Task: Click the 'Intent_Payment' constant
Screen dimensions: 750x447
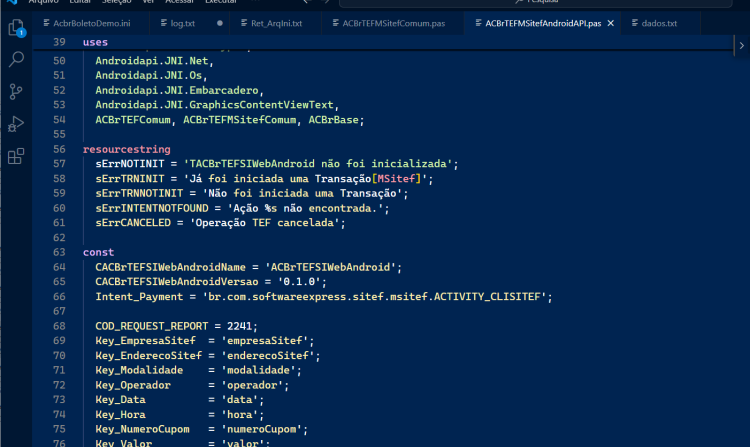Action: (x=139, y=297)
